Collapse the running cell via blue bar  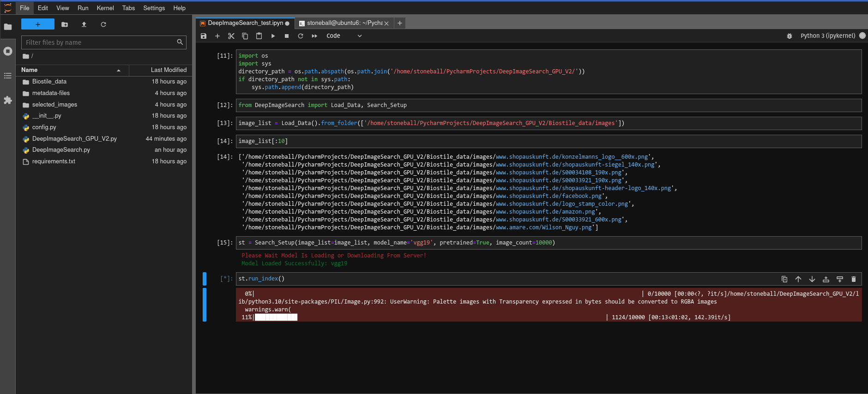pos(205,279)
